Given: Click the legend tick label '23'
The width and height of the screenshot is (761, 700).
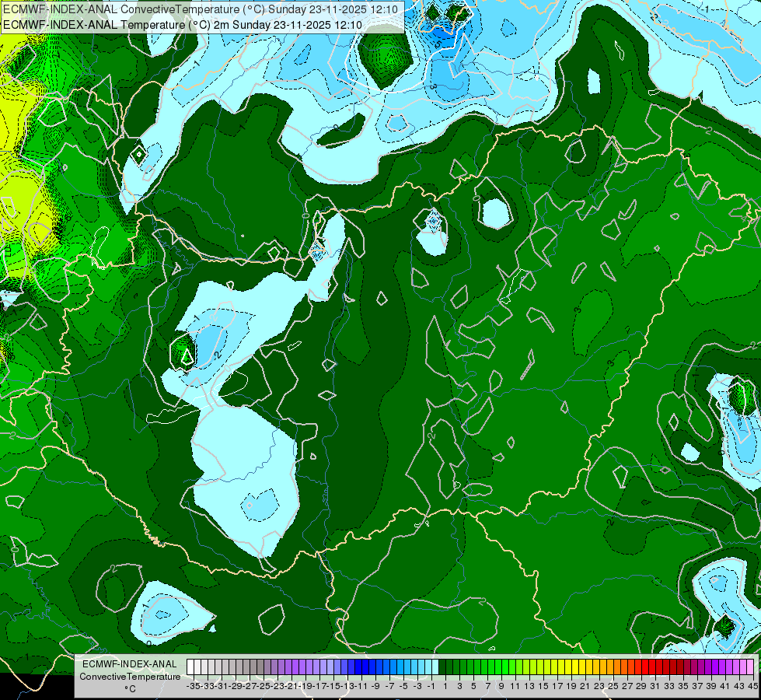Looking at the screenshot, I should tap(599, 686).
